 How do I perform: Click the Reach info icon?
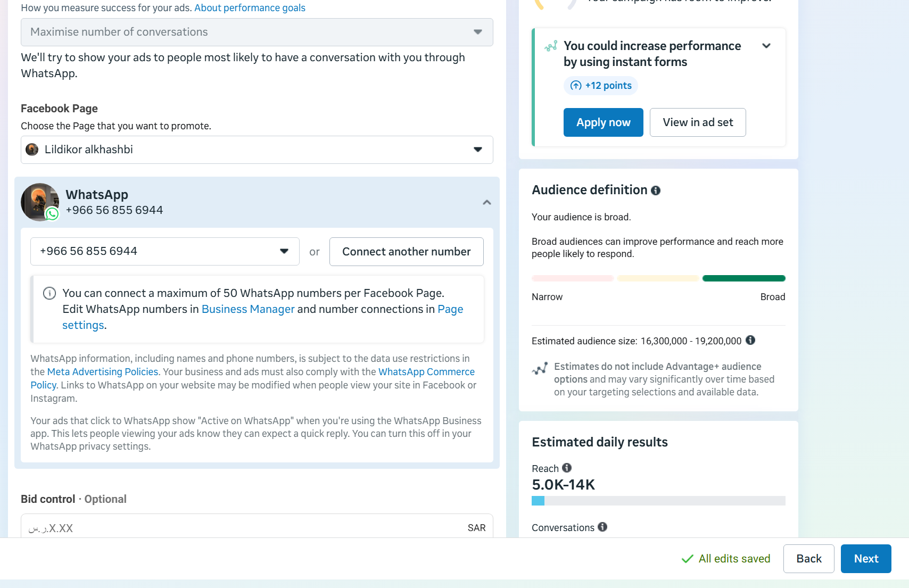[567, 468]
